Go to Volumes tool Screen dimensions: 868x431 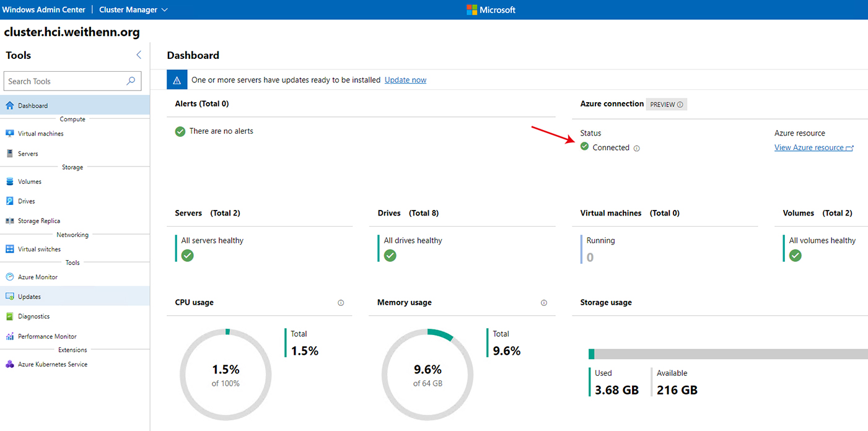(x=75, y=181)
